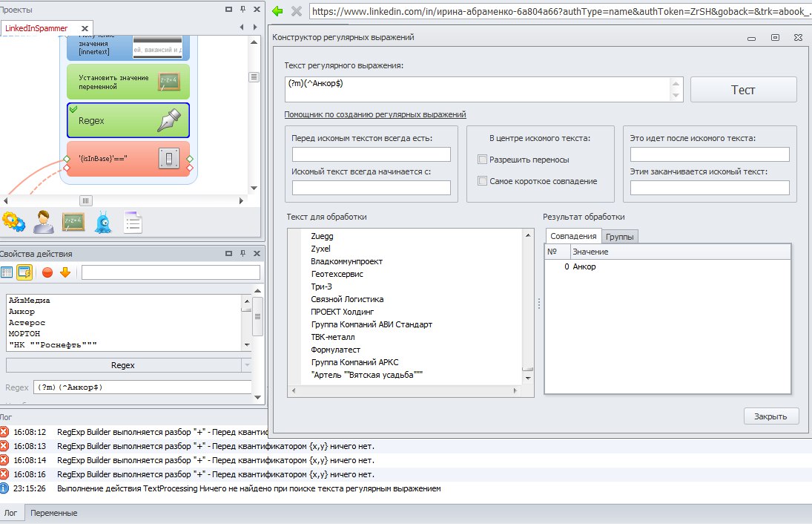Image resolution: width=812 pixels, height=524 pixels.
Task: Click the isInBase condition block
Action: [x=128, y=159]
